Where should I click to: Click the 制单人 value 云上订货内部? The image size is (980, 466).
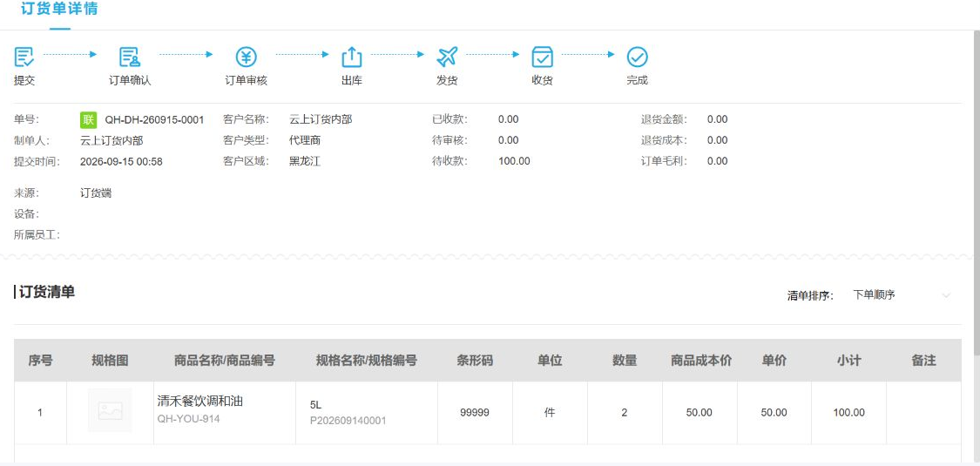pos(112,140)
